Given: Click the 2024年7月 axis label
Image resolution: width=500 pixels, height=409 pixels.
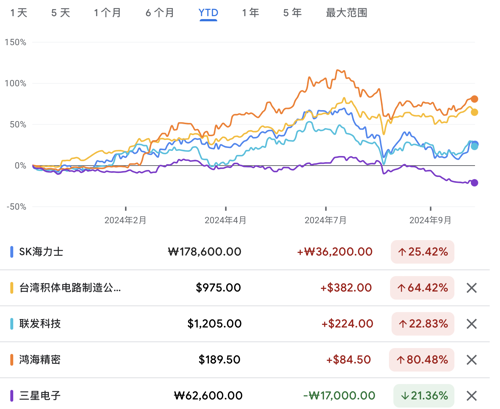Looking at the screenshot, I should [326, 220].
